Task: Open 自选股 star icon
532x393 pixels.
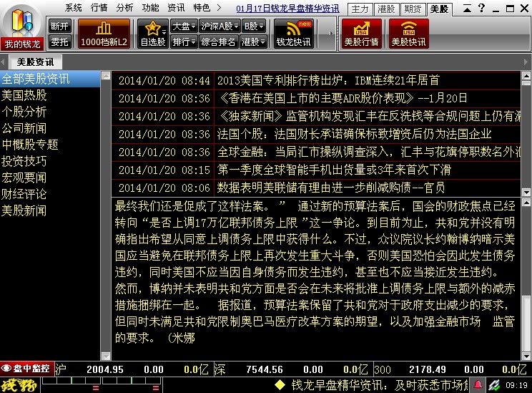Action: (x=153, y=34)
